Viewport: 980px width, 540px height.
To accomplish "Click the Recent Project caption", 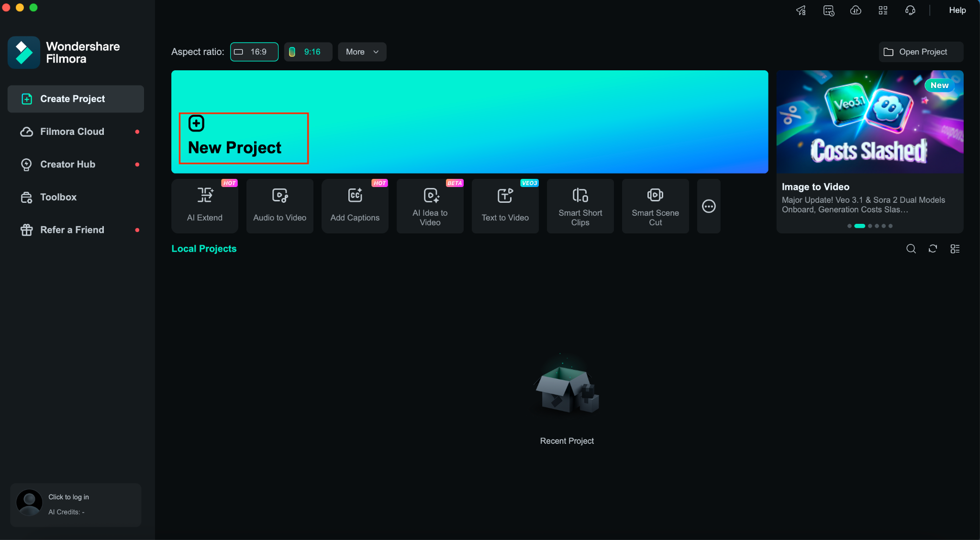I will tap(567, 441).
